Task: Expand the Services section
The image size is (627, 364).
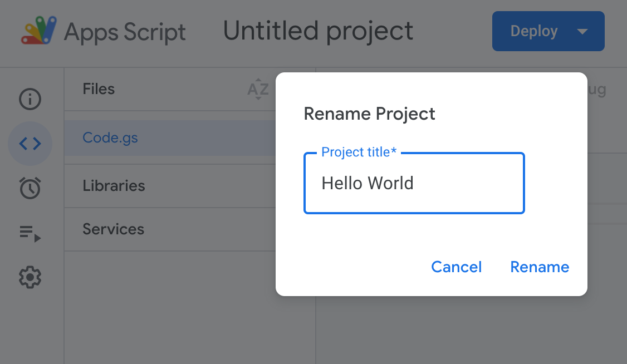Action: [x=113, y=229]
